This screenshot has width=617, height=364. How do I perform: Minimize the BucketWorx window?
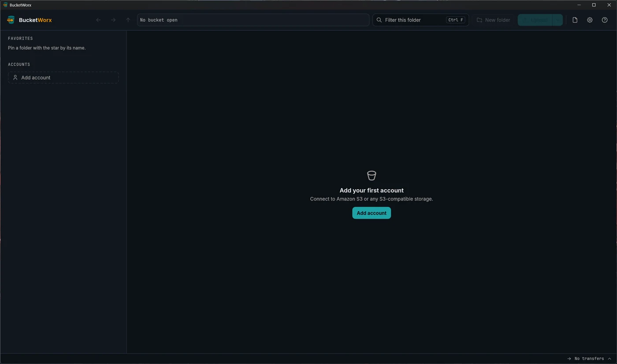coord(579,5)
